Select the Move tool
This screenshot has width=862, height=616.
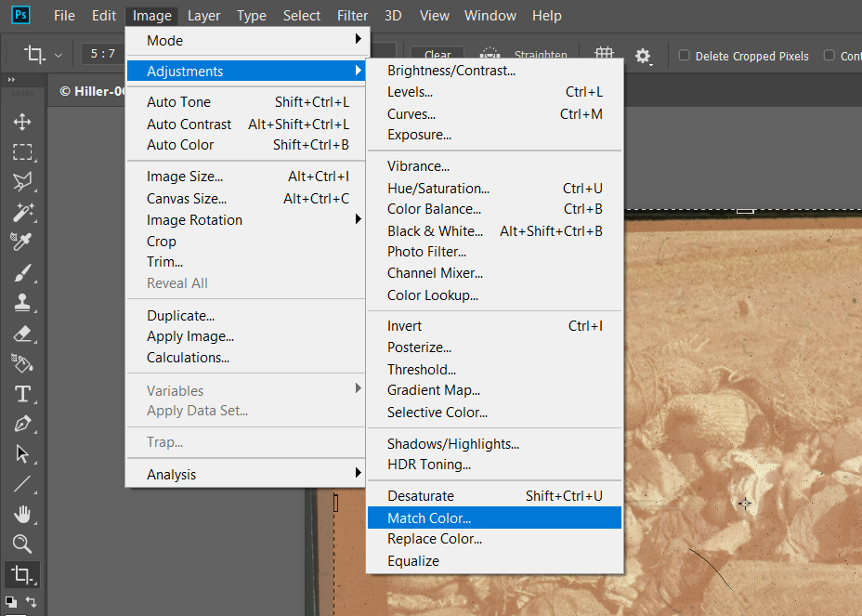[22, 122]
